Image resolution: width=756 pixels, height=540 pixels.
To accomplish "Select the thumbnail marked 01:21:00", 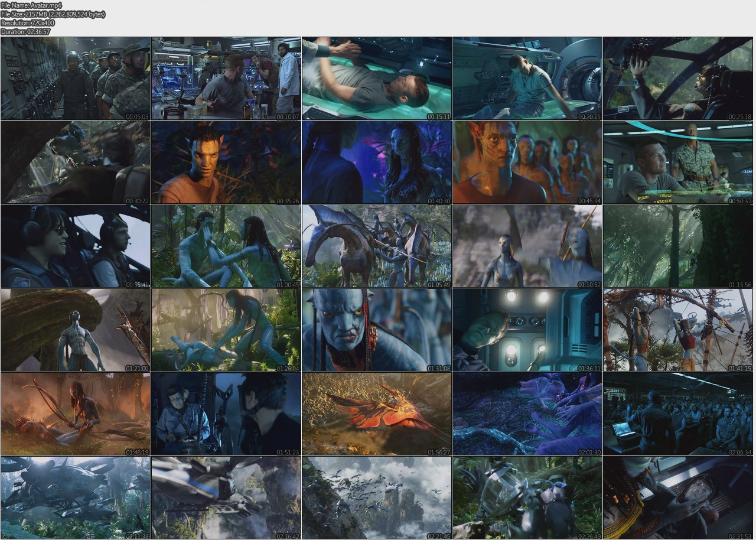I will (x=75, y=330).
